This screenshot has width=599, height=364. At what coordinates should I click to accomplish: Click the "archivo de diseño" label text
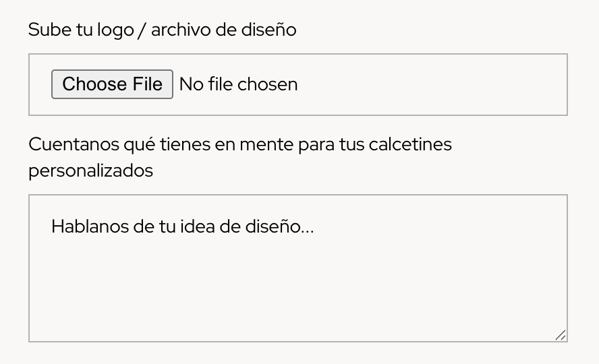pos(223,30)
